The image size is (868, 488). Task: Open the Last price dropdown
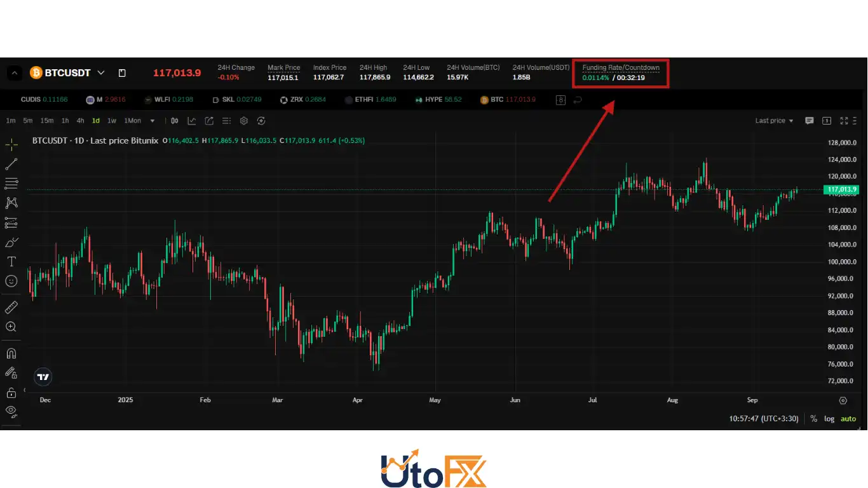pyautogui.click(x=774, y=121)
